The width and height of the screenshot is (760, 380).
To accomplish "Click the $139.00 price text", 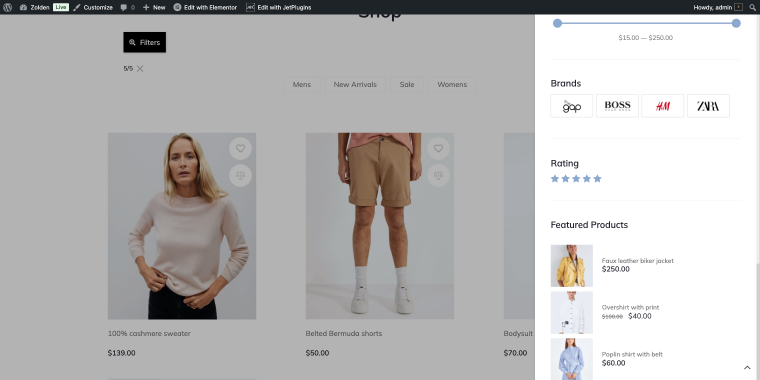I will pos(121,353).
